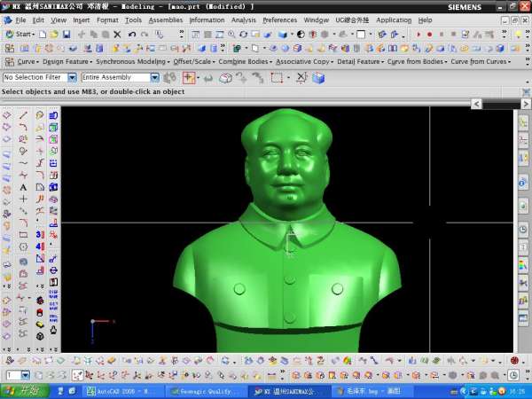The height and width of the screenshot is (399, 532).
Task: Click the Rectangle tool in left toolbar
Action: (23, 234)
